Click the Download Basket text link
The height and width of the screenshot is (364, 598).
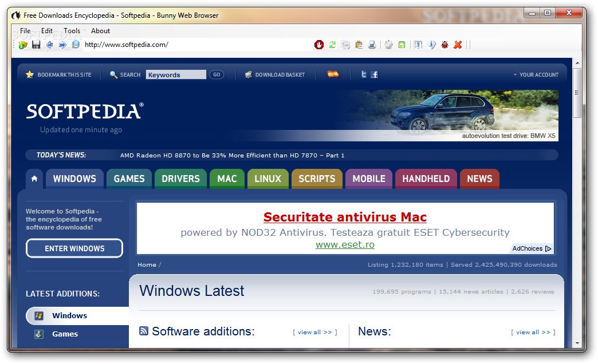(280, 75)
